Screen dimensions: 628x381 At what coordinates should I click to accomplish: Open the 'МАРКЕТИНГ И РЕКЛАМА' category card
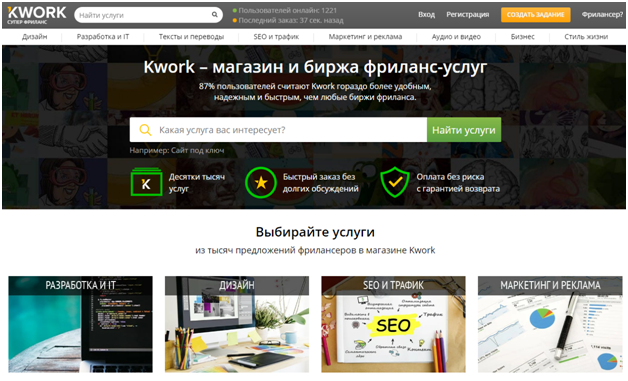(550, 324)
